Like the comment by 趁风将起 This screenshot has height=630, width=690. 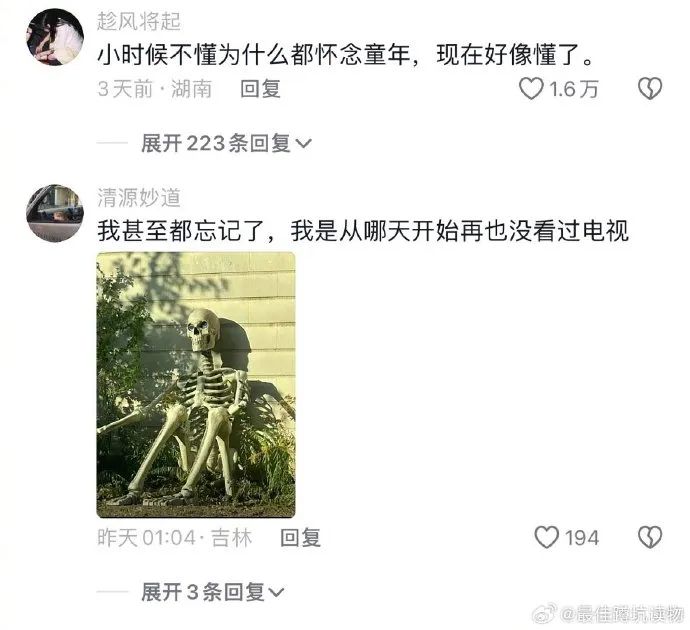click(531, 89)
